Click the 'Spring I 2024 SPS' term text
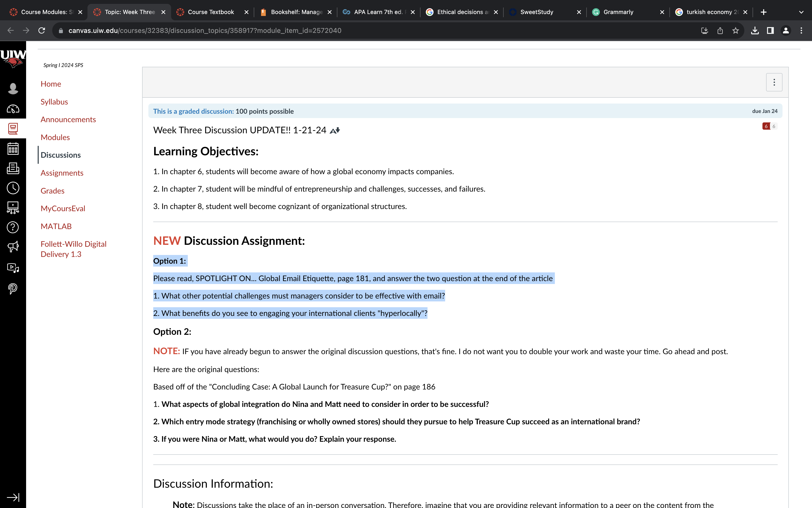The height and width of the screenshot is (508, 812). (x=63, y=65)
